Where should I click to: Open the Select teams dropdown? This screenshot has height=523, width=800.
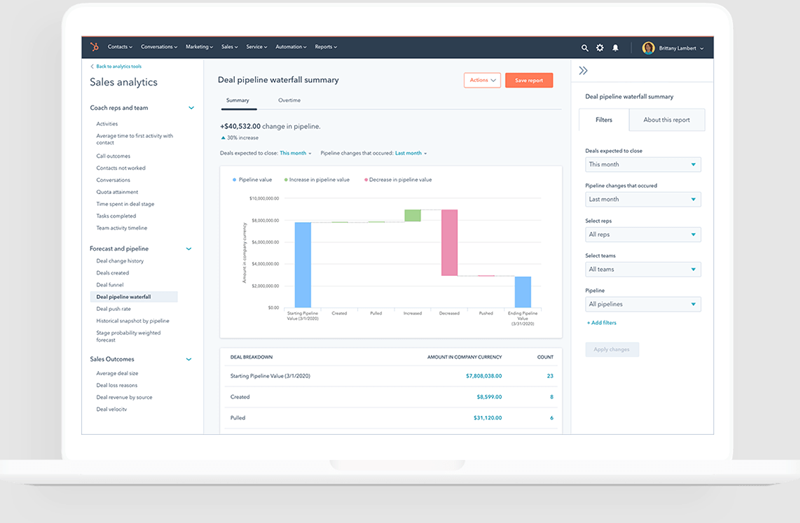coord(643,269)
